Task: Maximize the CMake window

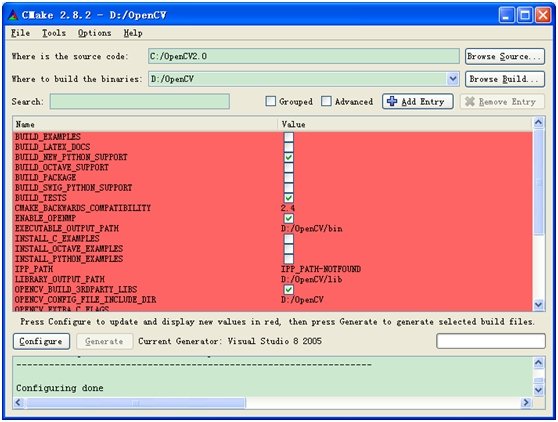Action: pos(525,15)
